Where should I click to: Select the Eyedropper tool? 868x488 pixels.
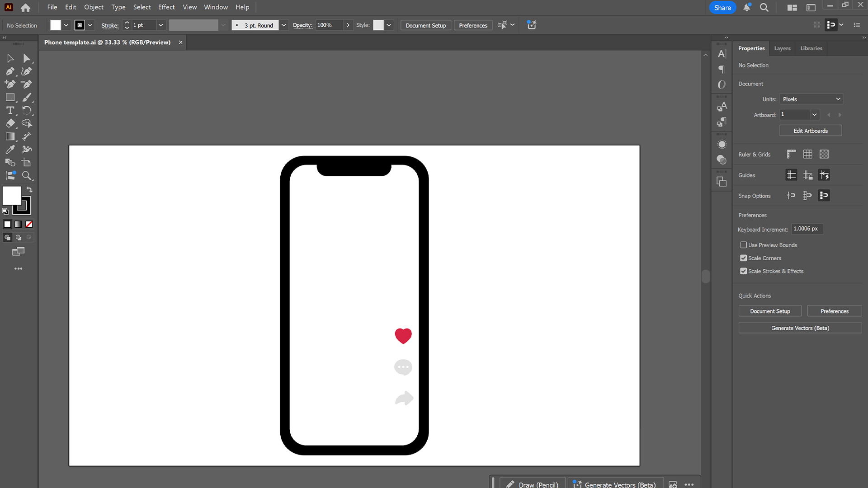click(10, 150)
